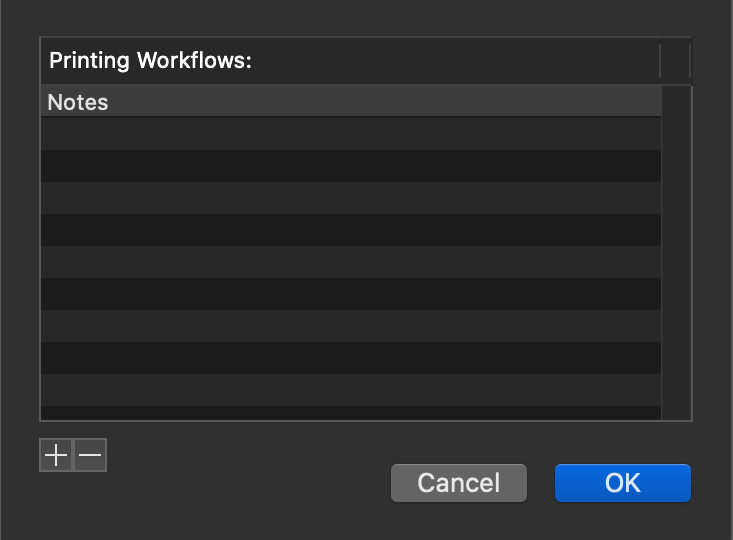Screen dimensions: 733x540
Task: Confirm changes with the OK button
Action: (x=623, y=483)
